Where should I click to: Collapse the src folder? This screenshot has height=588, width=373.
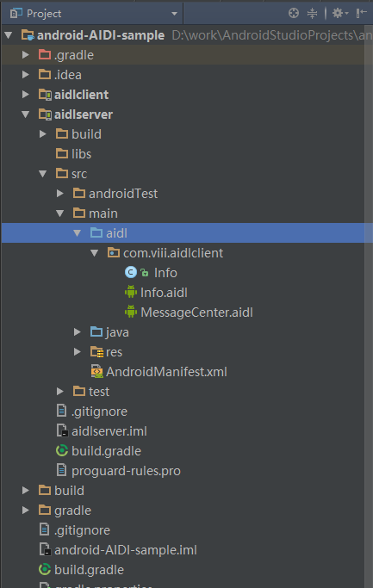(43, 174)
